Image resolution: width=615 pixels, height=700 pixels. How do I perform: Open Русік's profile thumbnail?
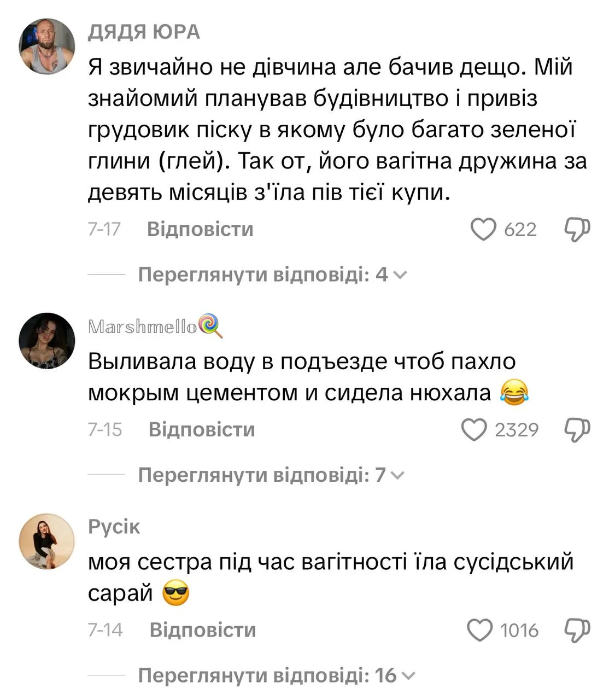tap(46, 540)
